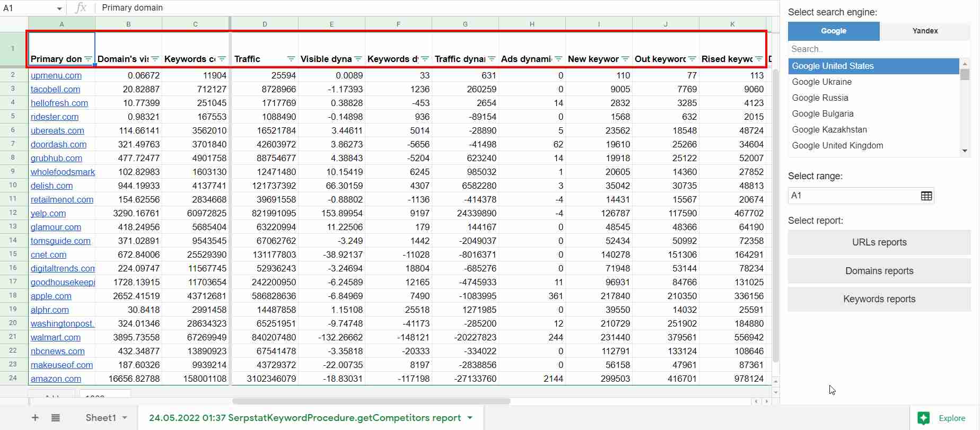980x430 pixels.
Task: Open filter on Primary domain column header
Action: 88,59
